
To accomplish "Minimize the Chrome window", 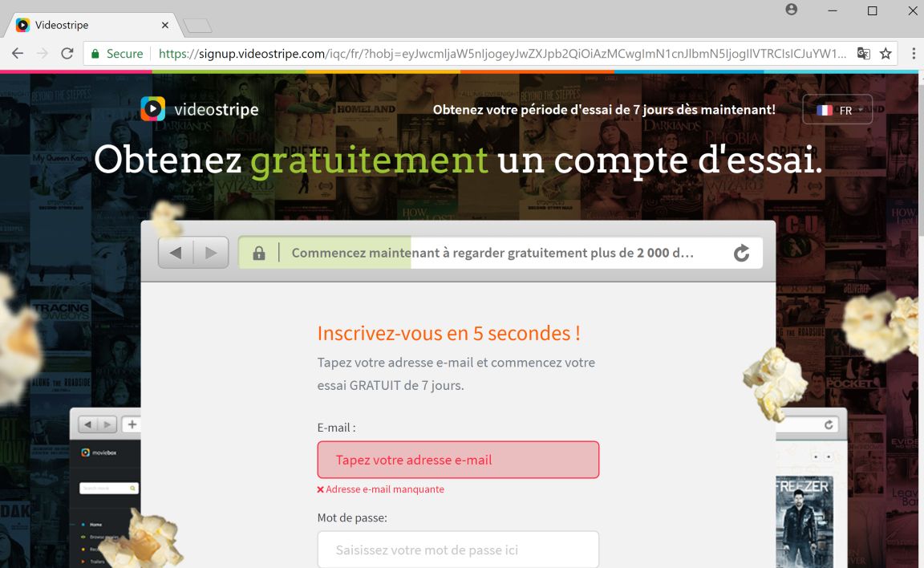I will tap(832, 10).
